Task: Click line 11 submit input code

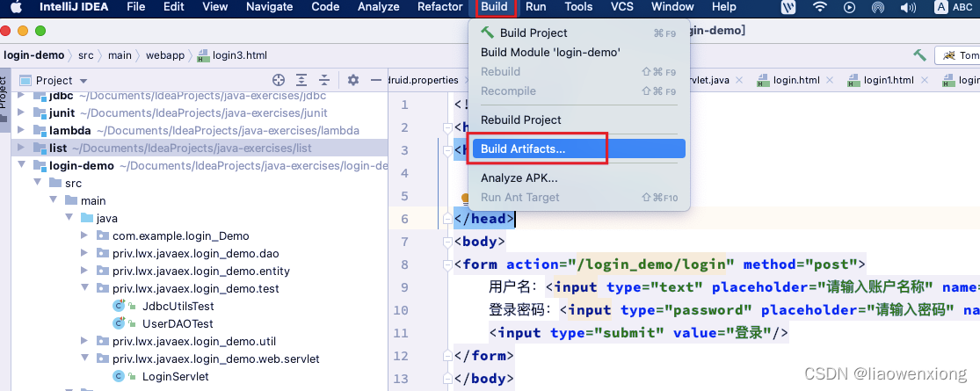Action: pyautogui.click(x=639, y=332)
